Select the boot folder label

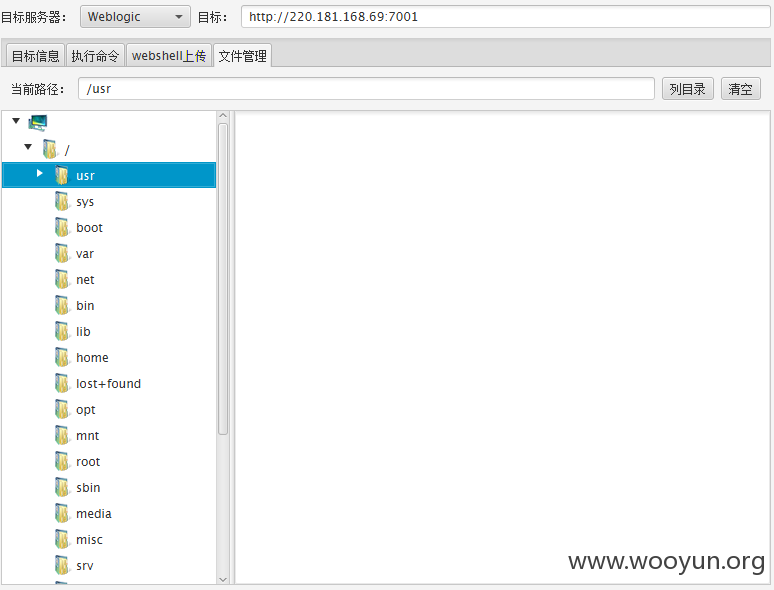click(x=89, y=228)
